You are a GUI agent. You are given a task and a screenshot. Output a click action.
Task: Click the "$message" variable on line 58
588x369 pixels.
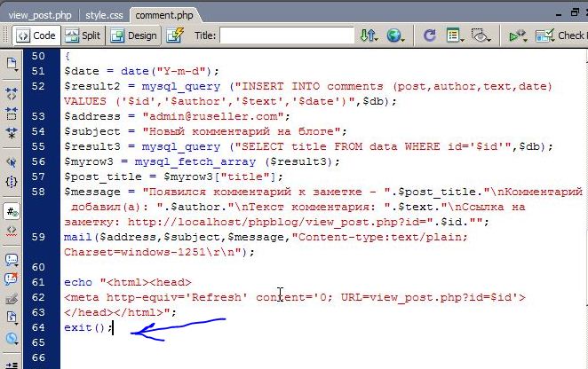(x=92, y=192)
